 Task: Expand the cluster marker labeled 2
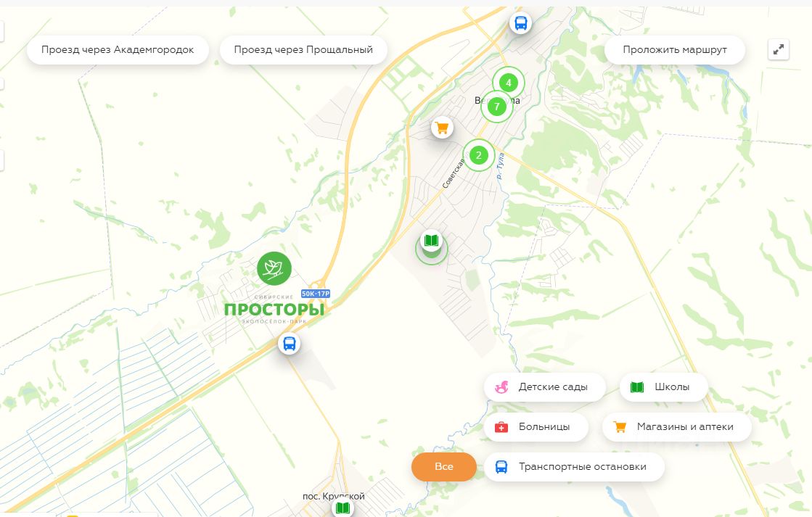coord(478,155)
